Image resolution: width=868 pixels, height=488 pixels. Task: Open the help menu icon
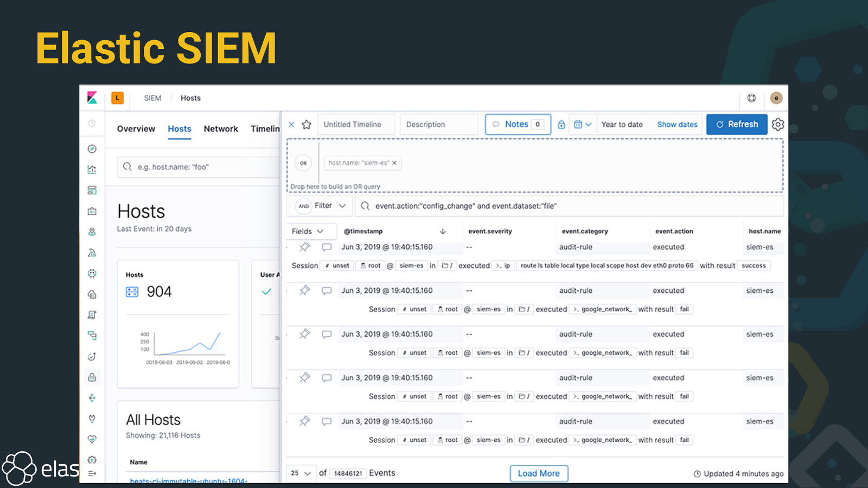point(751,98)
